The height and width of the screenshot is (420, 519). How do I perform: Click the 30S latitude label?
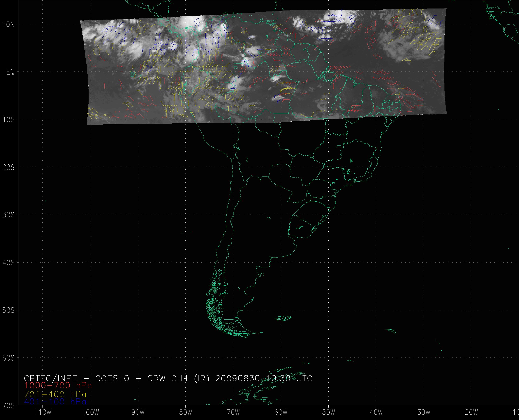(9, 215)
